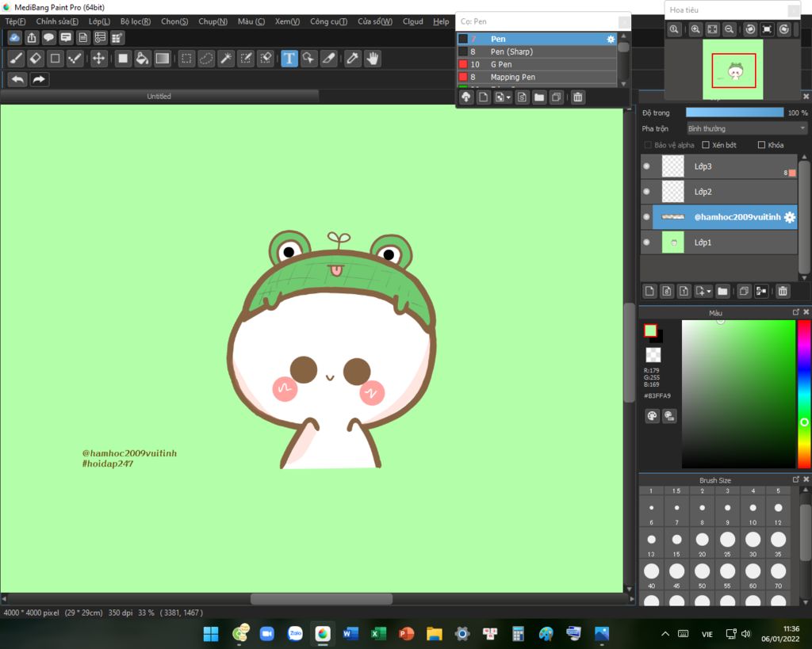Viewport: 812px width, 649px height.
Task: Open the Pha trộn blending mode dropdown
Action: click(x=747, y=128)
